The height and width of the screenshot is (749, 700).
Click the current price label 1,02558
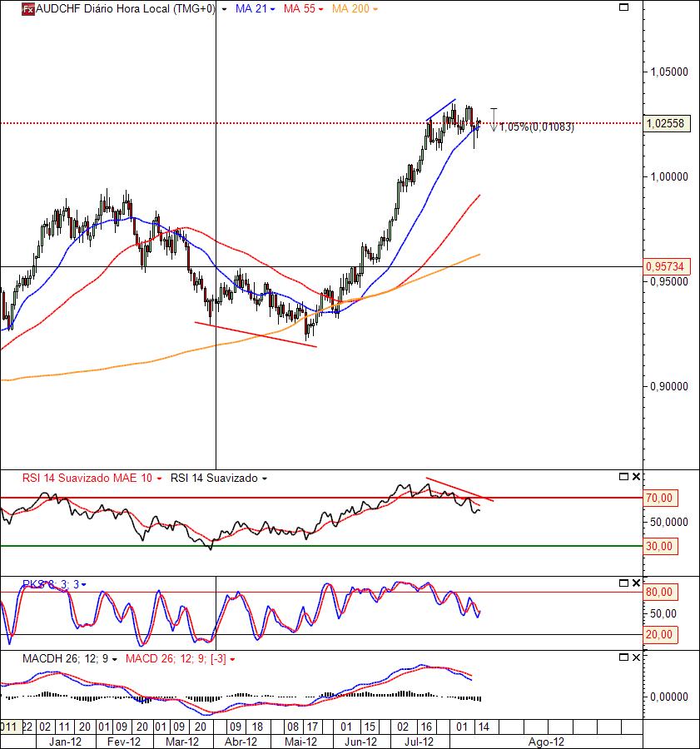[667, 124]
